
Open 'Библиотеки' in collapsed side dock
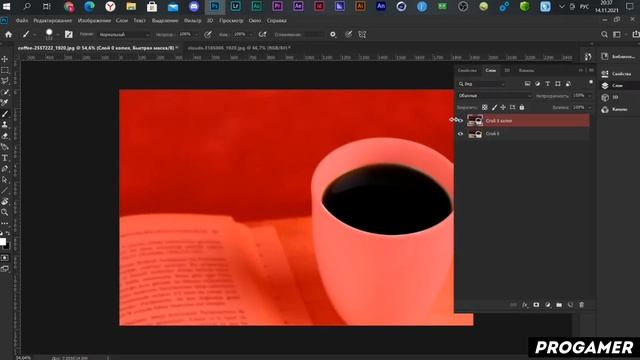click(619, 56)
